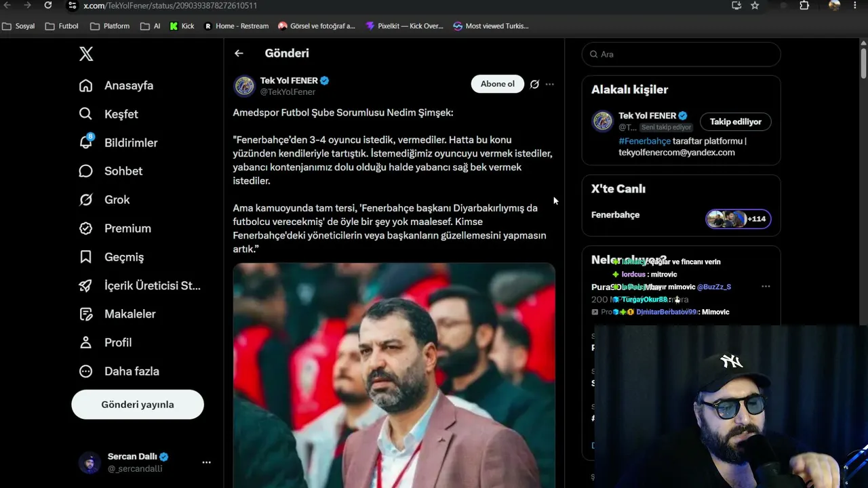Open Sercan Dallı account menu dots
868x488 pixels.
tap(206, 462)
